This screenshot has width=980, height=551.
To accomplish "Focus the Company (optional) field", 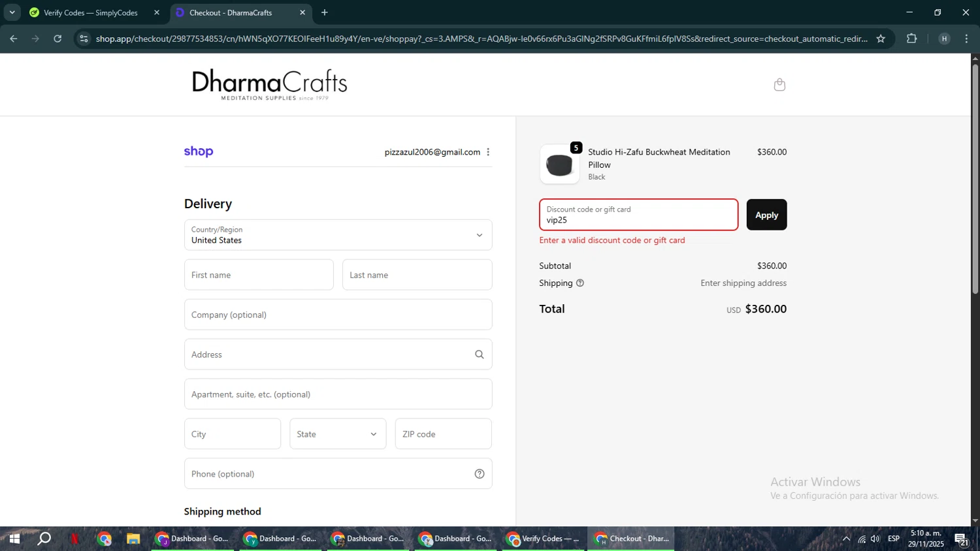I will (x=338, y=315).
